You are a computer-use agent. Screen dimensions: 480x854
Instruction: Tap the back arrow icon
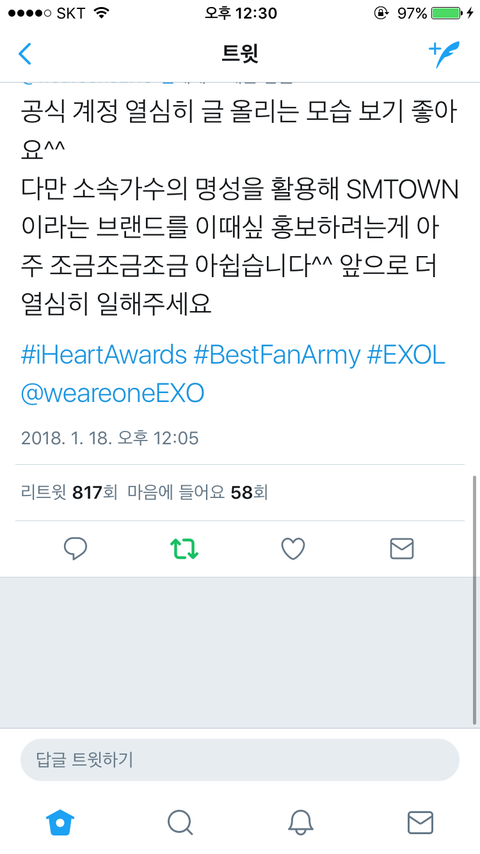click(x=25, y=54)
